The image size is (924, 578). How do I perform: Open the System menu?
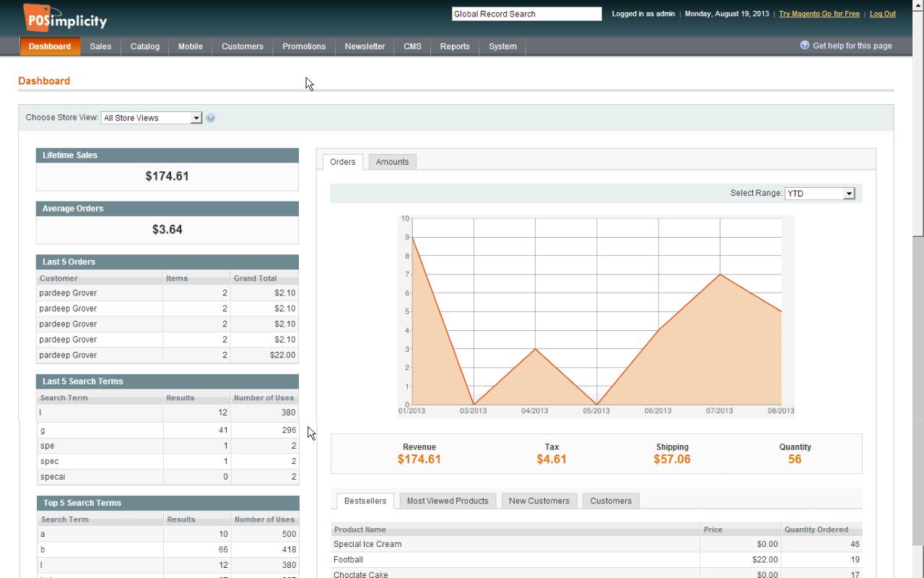coord(502,46)
